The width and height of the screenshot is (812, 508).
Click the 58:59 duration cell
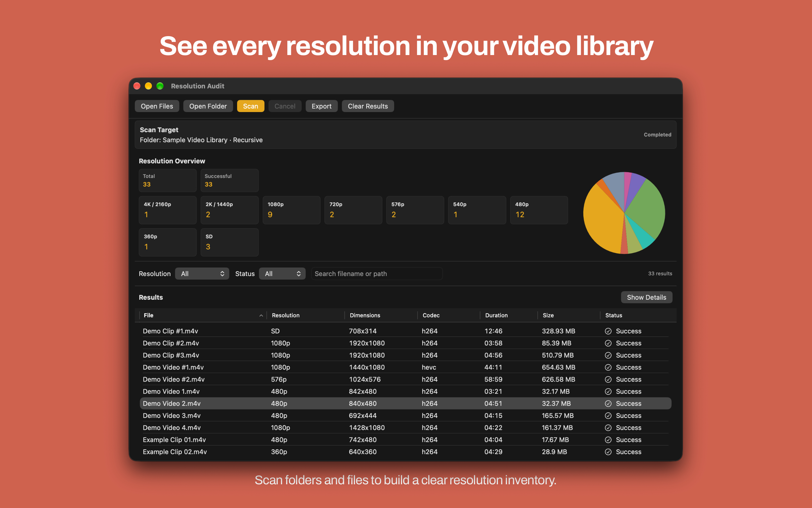(493, 379)
